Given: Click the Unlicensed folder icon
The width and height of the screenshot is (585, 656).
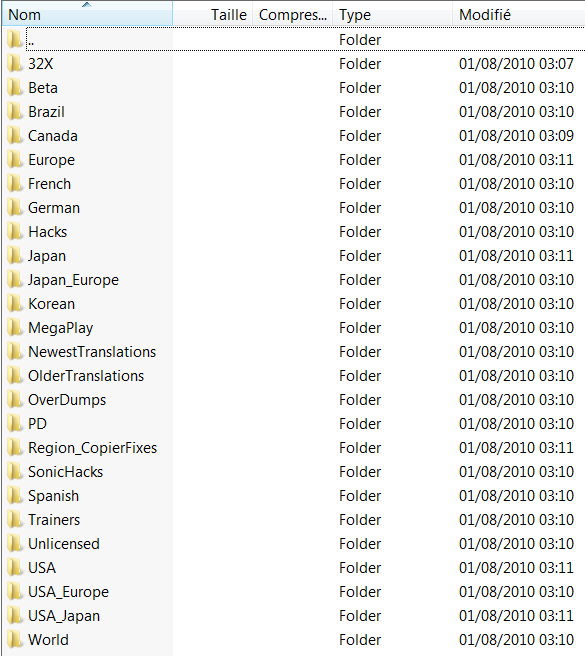Looking at the screenshot, I should pyautogui.click(x=15, y=544).
